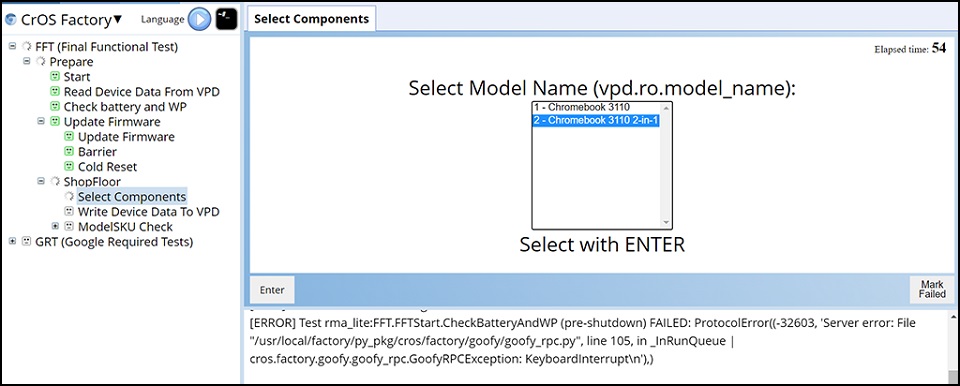The height and width of the screenshot is (386, 960).
Task: Click the Mark Failed button
Action: click(x=932, y=289)
